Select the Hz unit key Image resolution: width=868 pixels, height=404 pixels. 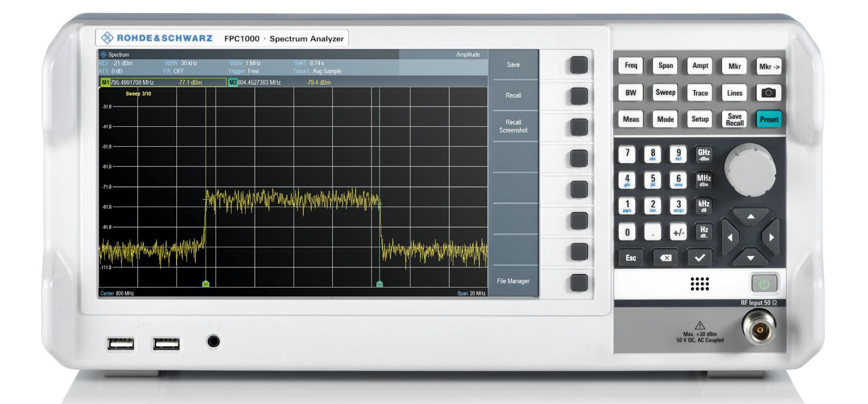click(x=704, y=232)
